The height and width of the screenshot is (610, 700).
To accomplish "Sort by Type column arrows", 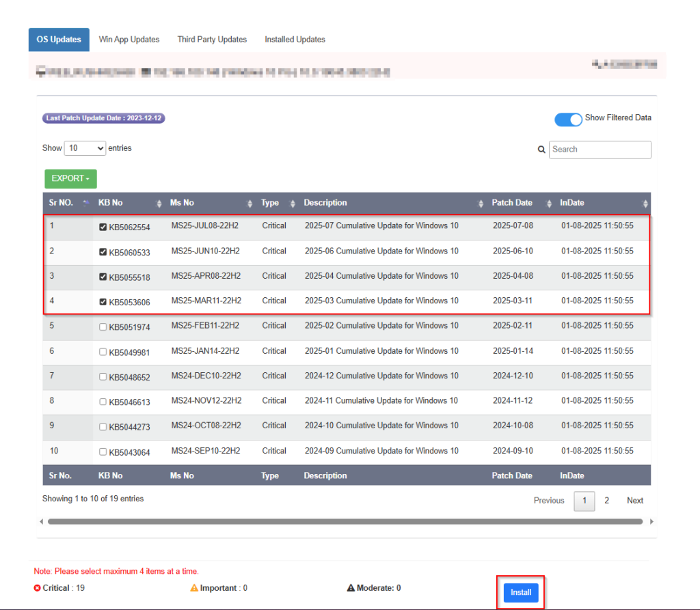I will click(x=293, y=204).
